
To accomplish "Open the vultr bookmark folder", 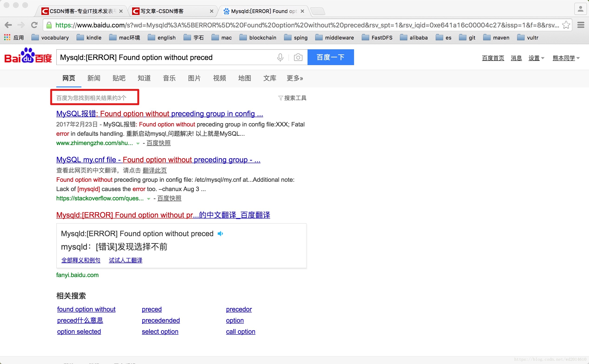I will (x=528, y=38).
